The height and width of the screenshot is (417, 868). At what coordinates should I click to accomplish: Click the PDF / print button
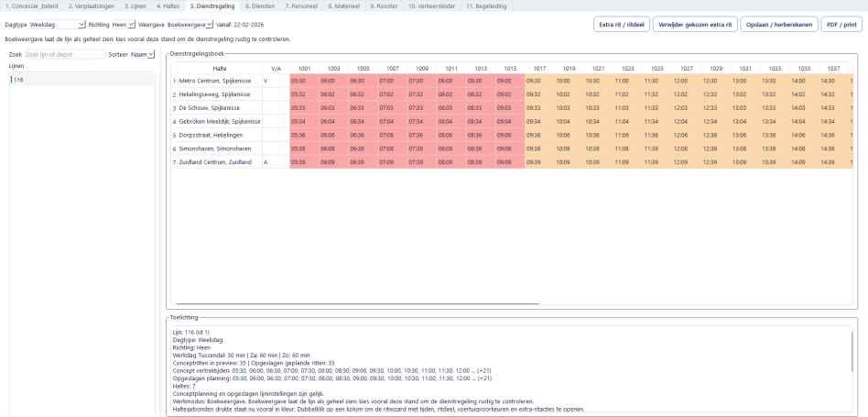coord(841,25)
